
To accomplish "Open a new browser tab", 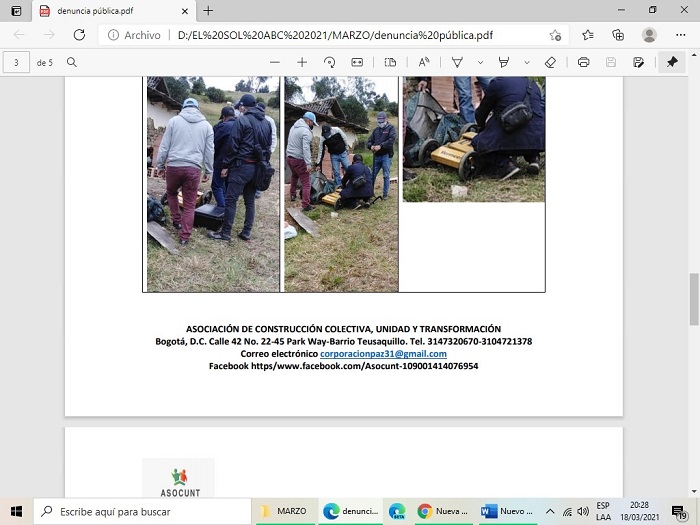I will (208, 11).
